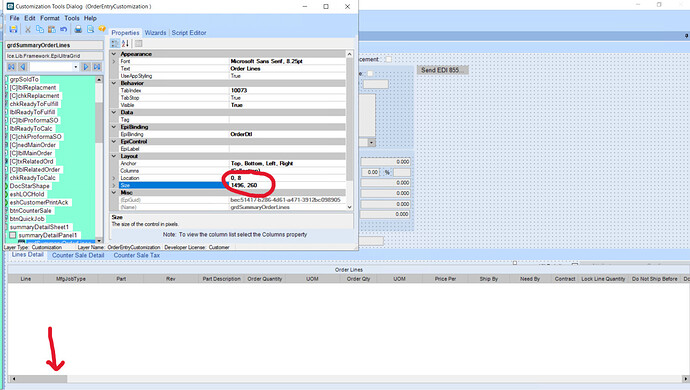
Task: Go to previous control arrow
Action: pyautogui.click(x=22, y=67)
